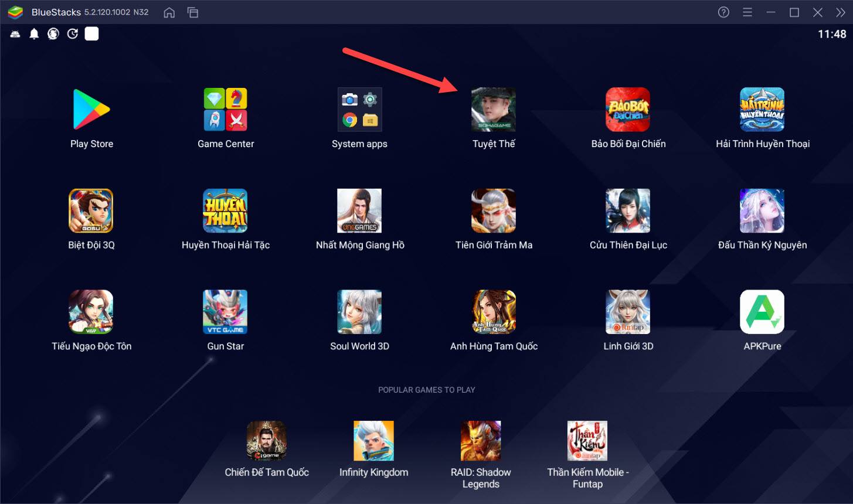The image size is (853, 504).
Task: Click the globe status icon
Action: [x=53, y=34]
